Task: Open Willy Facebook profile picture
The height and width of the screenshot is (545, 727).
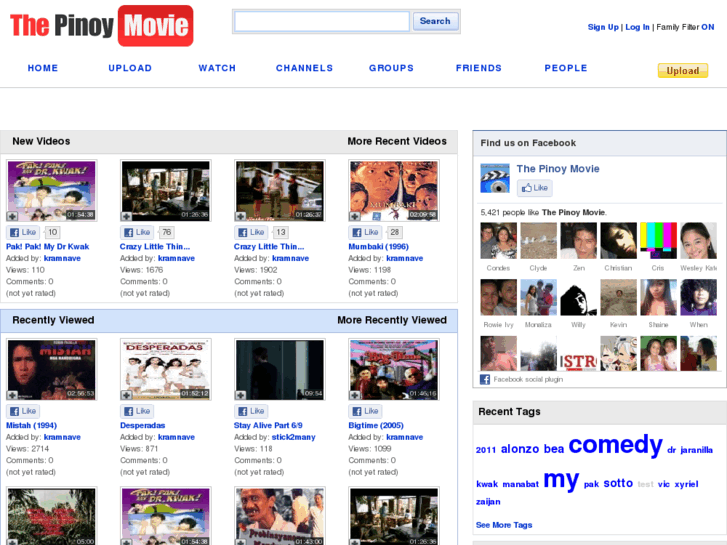Action: point(579,297)
